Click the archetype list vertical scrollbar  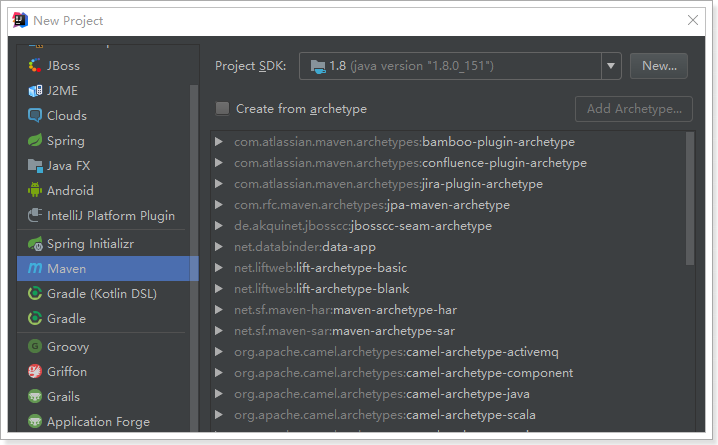point(689,200)
